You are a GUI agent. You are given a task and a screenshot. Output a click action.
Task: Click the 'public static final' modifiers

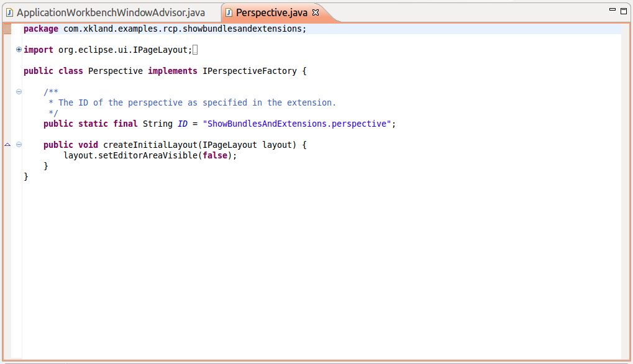[91, 124]
